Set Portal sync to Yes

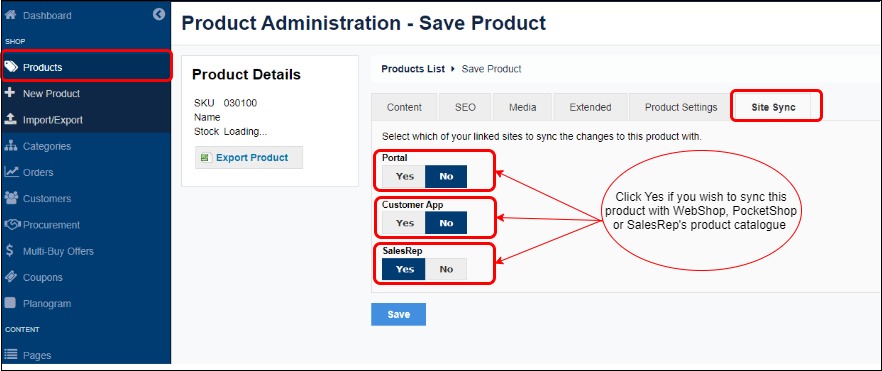[x=404, y=177]
